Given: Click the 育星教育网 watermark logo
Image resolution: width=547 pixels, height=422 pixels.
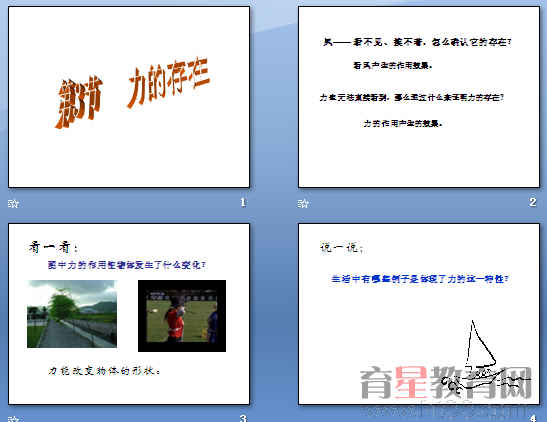Looking at the screenshot, I should point(447,383).
